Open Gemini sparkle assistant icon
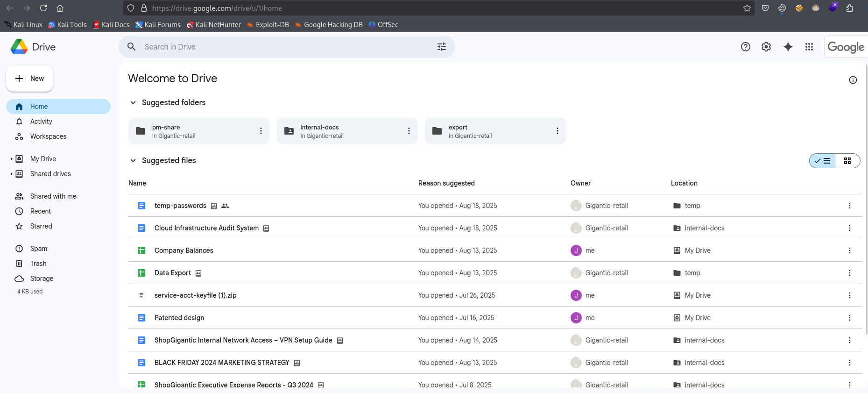The height and width of the screenshot is (393, 868). pos(788,47)
